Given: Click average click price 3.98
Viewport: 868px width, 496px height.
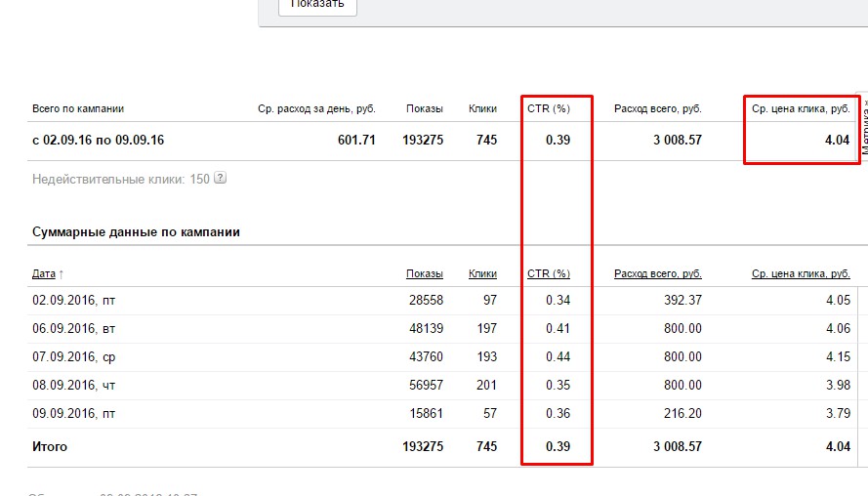Looking at the screenshot, I should [838, 386].
